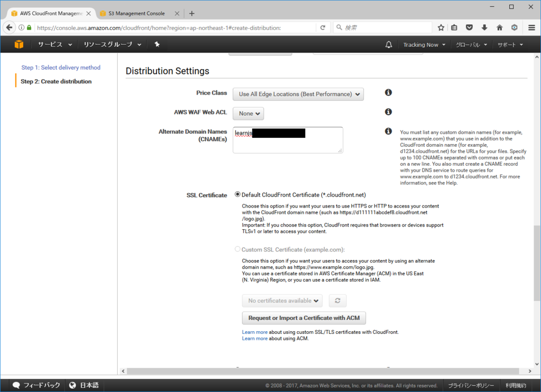Click フィードバック in the footer
Image resolution: width=541 pixels, height=392 pixels.
click(x=42, y=385)
